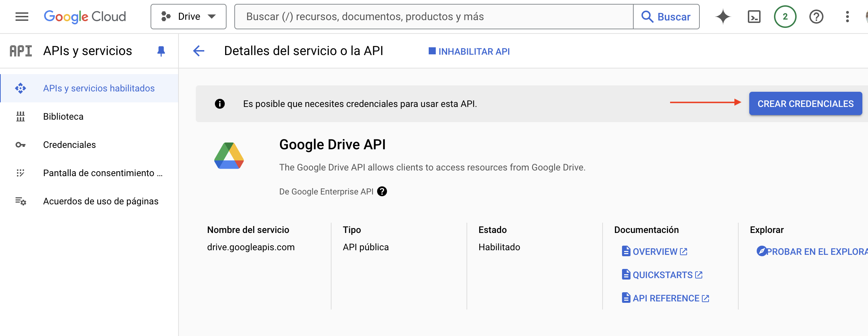Open the QUICKSTARTS documentation link
Screen dimensions: 868x336
[662, 275]
